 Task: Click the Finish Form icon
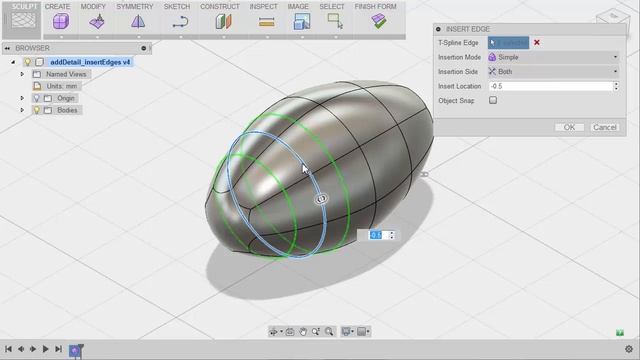click(379, 21)
